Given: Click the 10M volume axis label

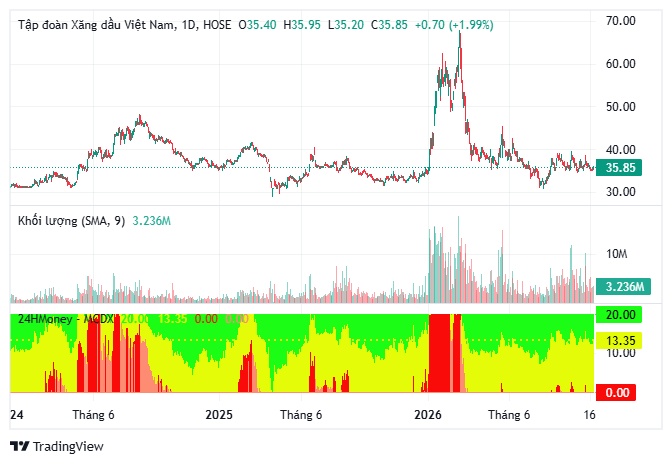Looking at the screenshot, I should coord(616,254).
